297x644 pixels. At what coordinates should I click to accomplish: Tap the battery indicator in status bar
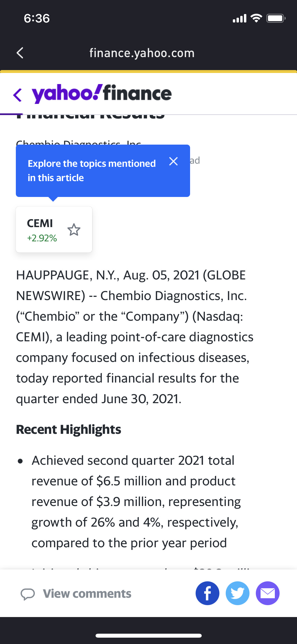click(276, 18)
